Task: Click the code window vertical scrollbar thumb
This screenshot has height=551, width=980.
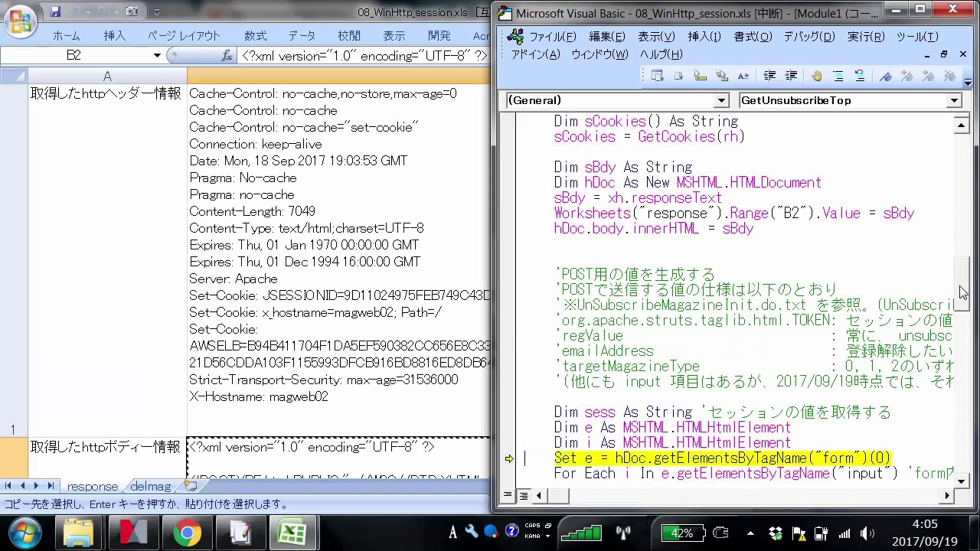Action: point(962,283)
